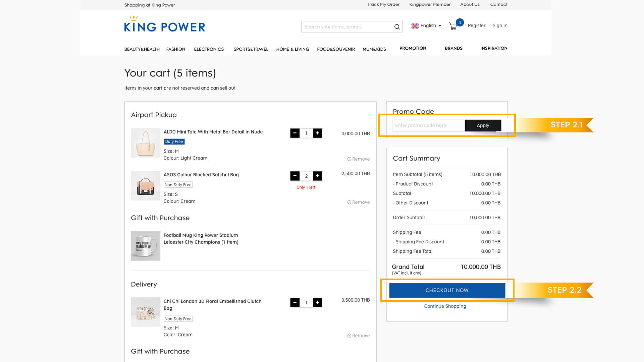Click Shopping at King Power link

(x=150, y=5)
